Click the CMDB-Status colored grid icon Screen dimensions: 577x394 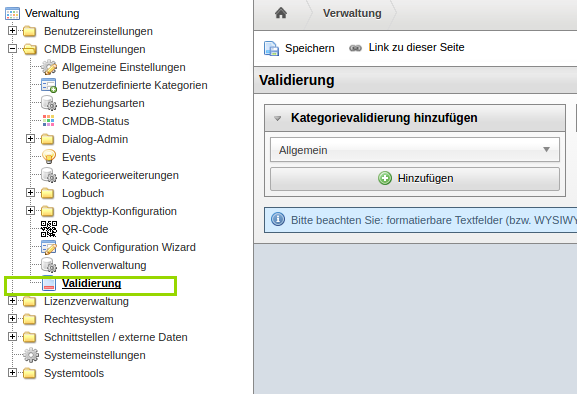click(x=49, y=121)
